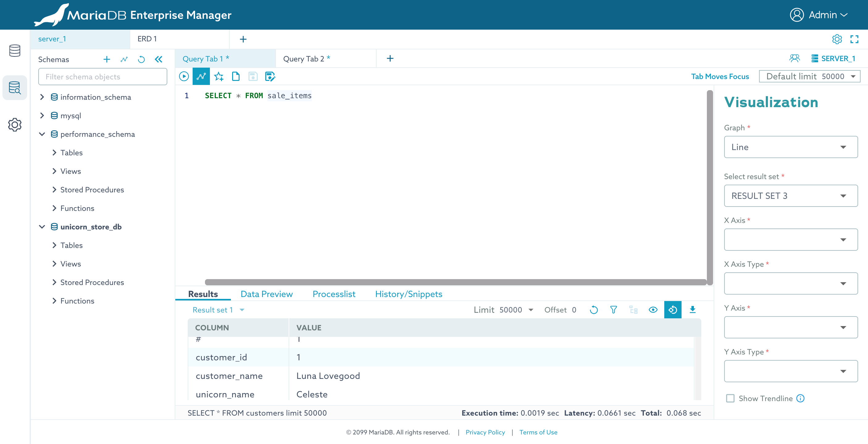Screen dimensions: 868x444
Task: Toggle the transposed vertical results view
Action: (x=673, y=309)
